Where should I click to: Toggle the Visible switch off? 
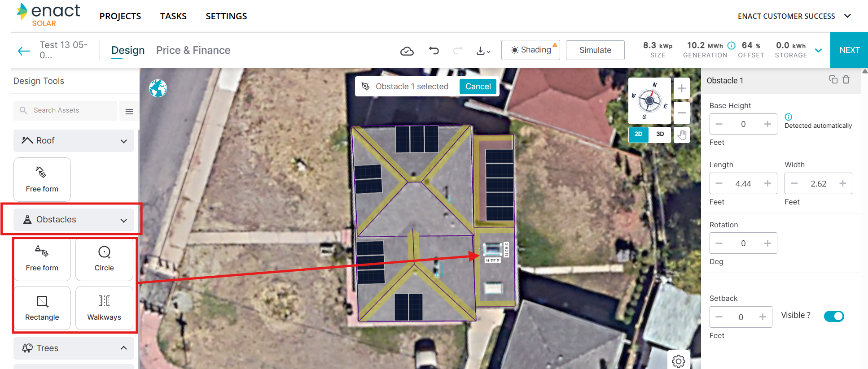click(834, 316)
